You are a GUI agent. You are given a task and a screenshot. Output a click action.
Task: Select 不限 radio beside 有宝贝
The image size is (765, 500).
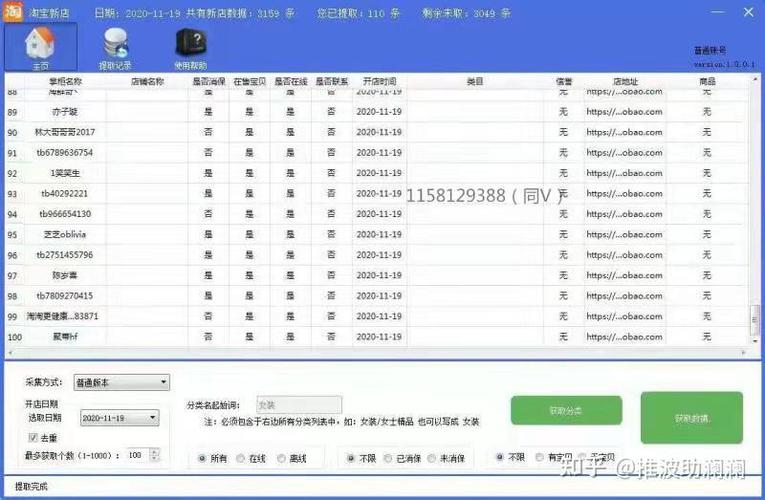pos(500,457)
